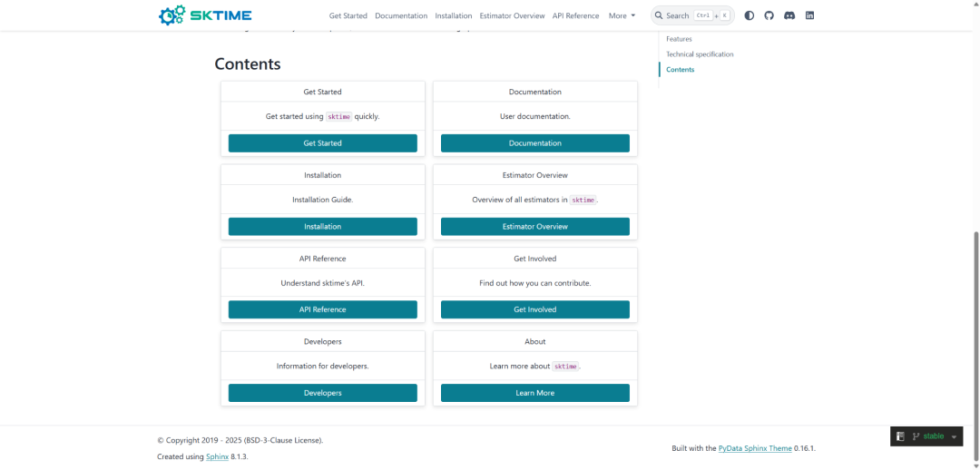
Task: Click the stable version label
Action: click(933, 436)
